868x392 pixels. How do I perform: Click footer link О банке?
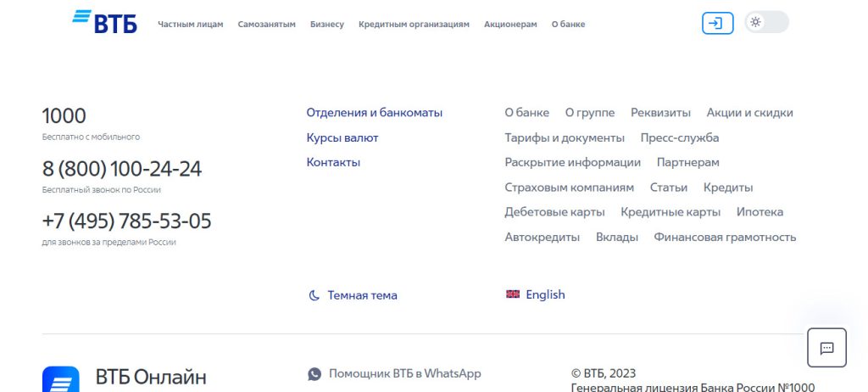527,113
